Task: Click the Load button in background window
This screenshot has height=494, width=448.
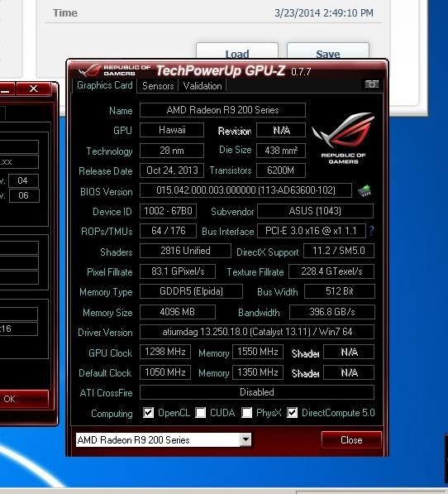Action: coord(237,50)
